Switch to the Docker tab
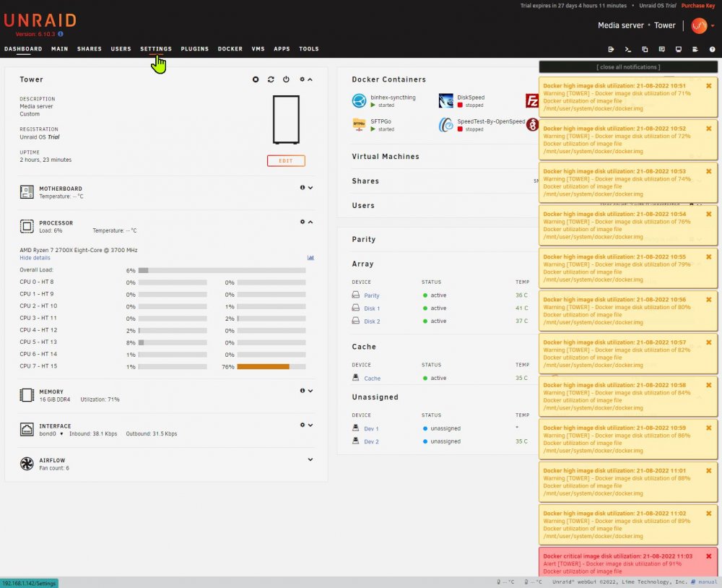The image size is (722, 588). click(230, 49)
